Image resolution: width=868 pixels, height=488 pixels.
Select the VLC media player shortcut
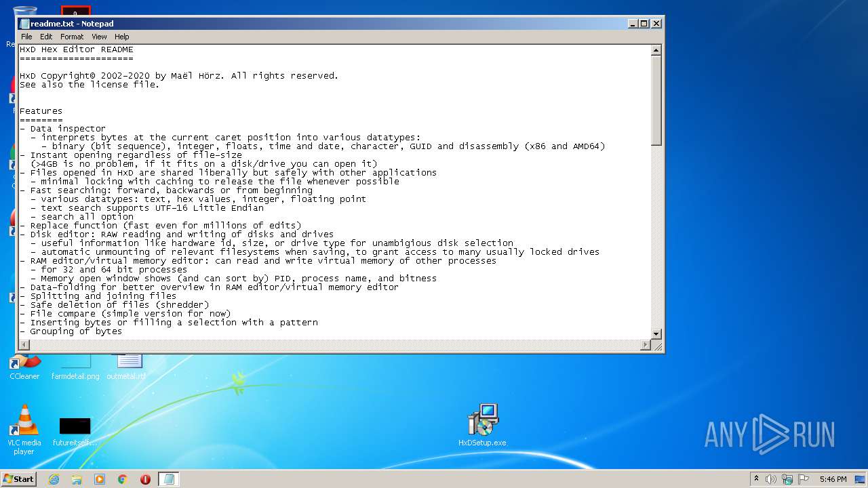(24, 430)
